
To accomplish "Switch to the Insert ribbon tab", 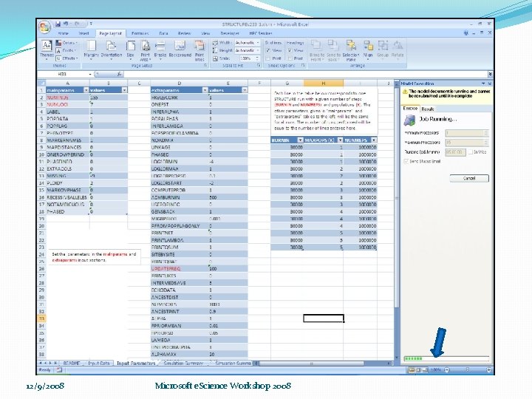I will coord(83,33).
